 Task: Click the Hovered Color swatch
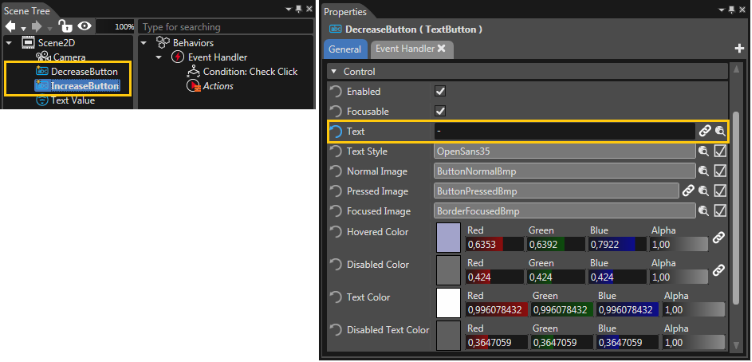448,237
